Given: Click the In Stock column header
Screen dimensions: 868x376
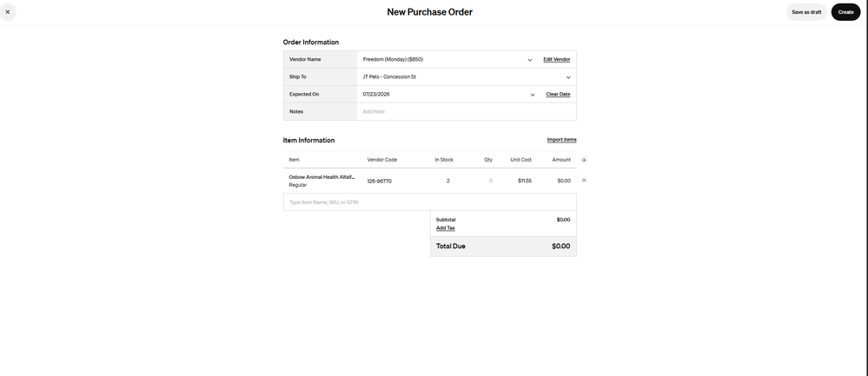Looking at the screenshot, I should 444,160.
